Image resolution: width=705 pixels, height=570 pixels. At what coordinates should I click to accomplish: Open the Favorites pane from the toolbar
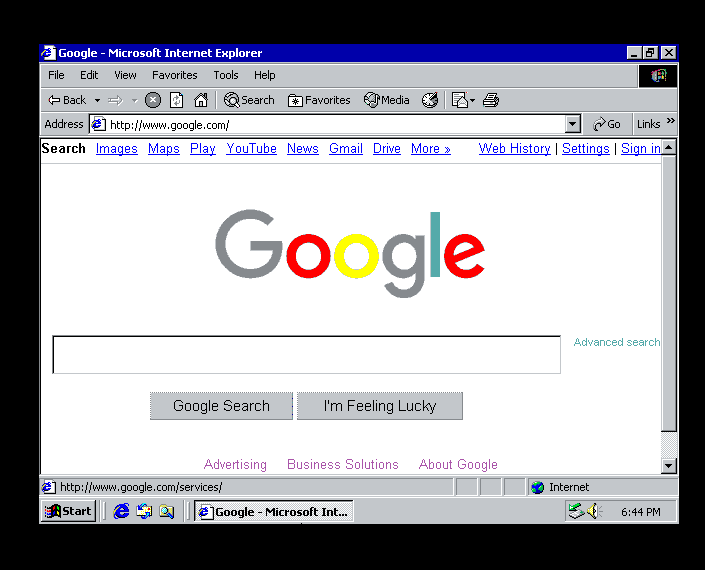coord(319,100)
